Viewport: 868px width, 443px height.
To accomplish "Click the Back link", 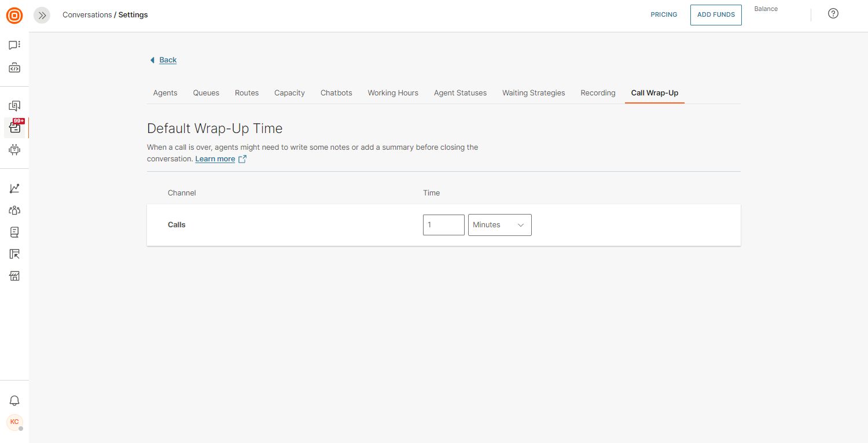I will pos(168,60).
